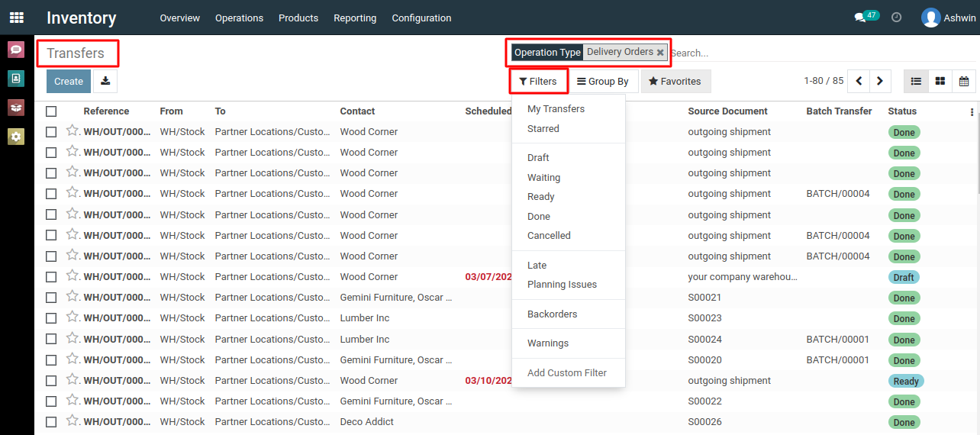
Task: Apply the Draft filter
Action: coord(538,158)
